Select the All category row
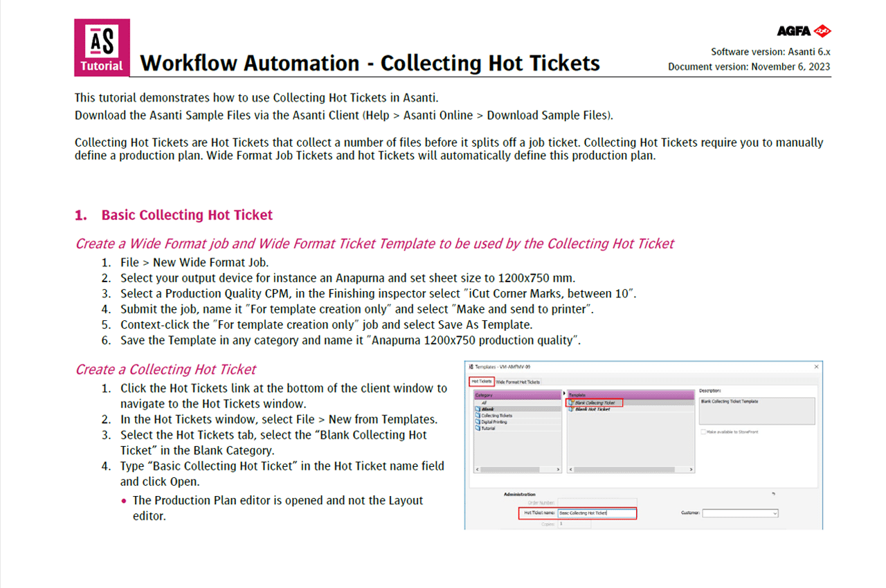Viewport: 886px width, 588px height. [518, 403]
